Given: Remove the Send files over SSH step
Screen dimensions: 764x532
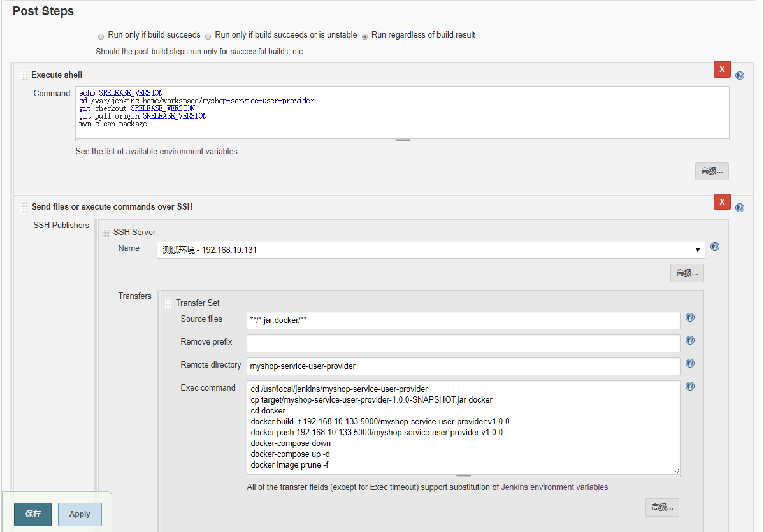Looking at the screenshot, I should coord(722,201).
